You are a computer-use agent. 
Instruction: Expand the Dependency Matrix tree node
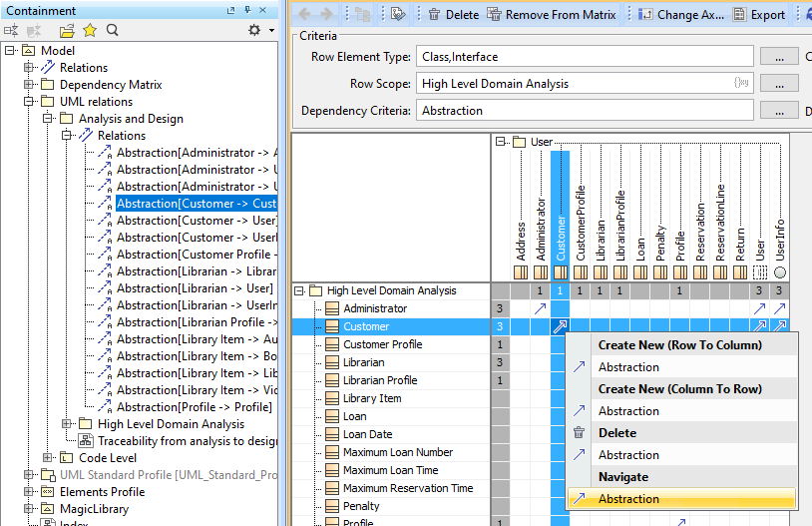(x=28, y=85)
